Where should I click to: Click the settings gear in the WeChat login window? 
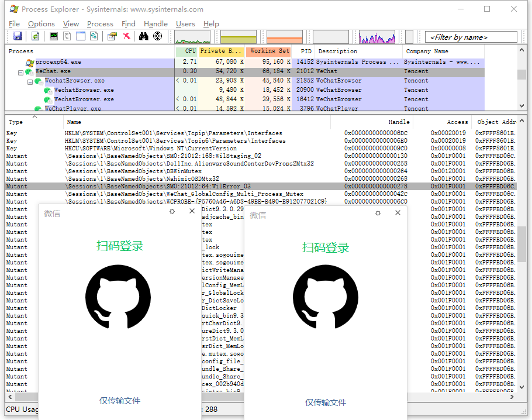172,212
